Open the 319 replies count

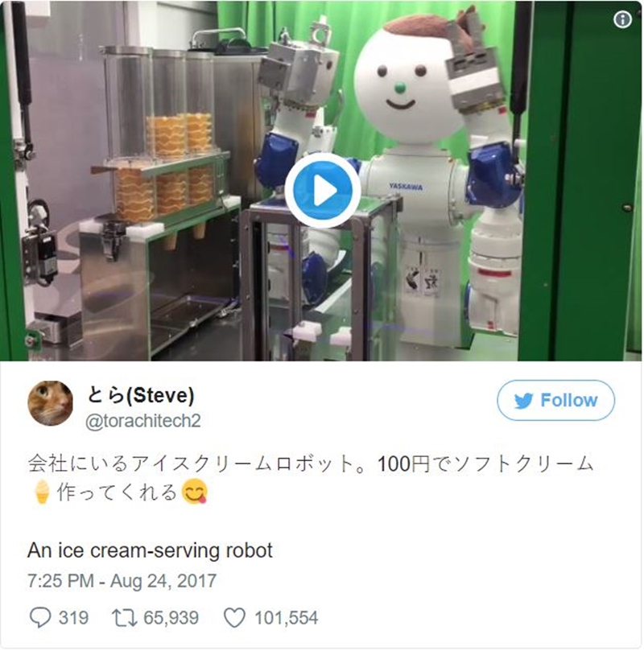click(x=73, y=618)
